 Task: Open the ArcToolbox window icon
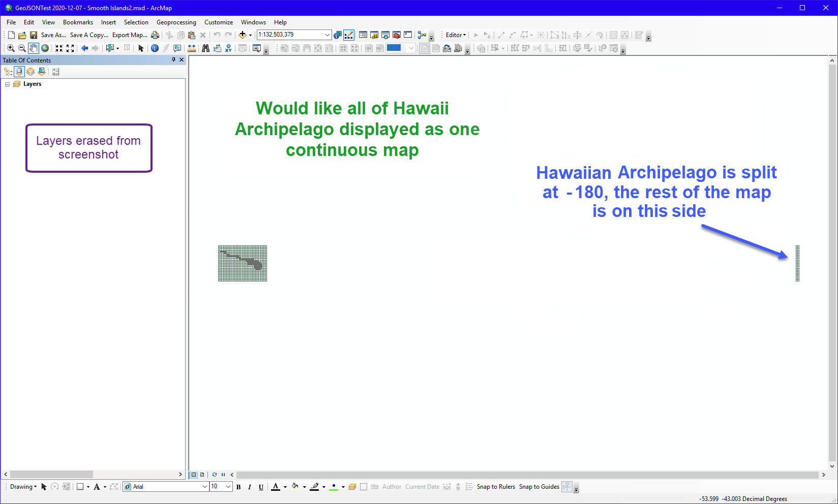(396, 35)
